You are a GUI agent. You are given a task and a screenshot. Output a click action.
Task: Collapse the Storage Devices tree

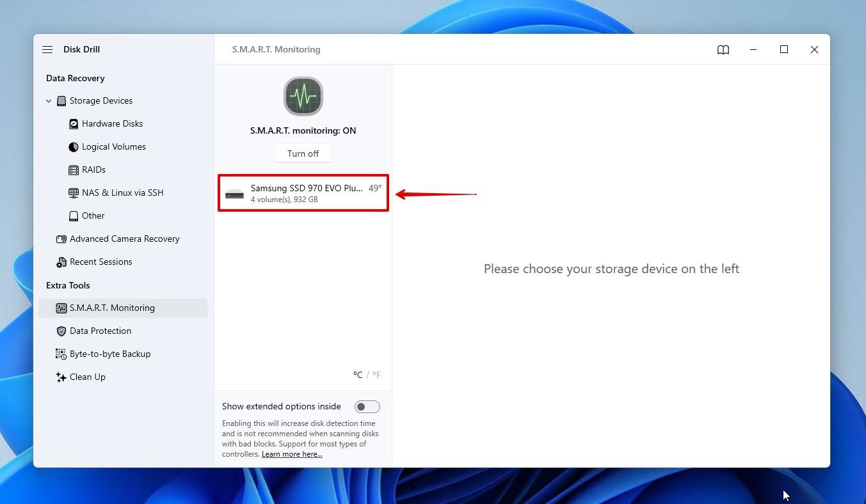[49, 100]
